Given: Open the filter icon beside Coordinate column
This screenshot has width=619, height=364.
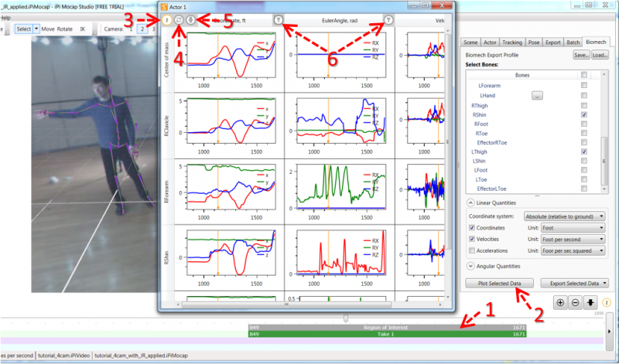Looking at the screenshot, I should tap(279, 20).
